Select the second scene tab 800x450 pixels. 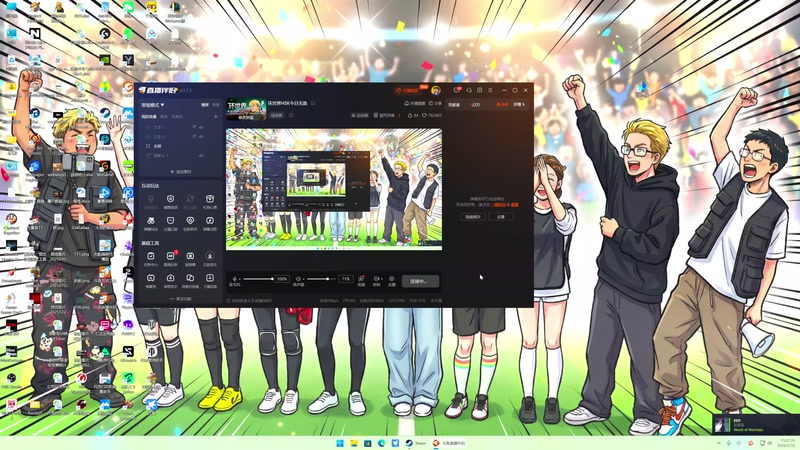(164, 117)
